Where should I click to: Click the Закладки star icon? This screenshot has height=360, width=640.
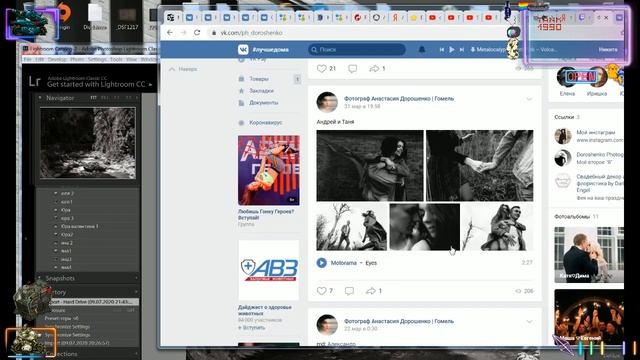click(241, 91)
